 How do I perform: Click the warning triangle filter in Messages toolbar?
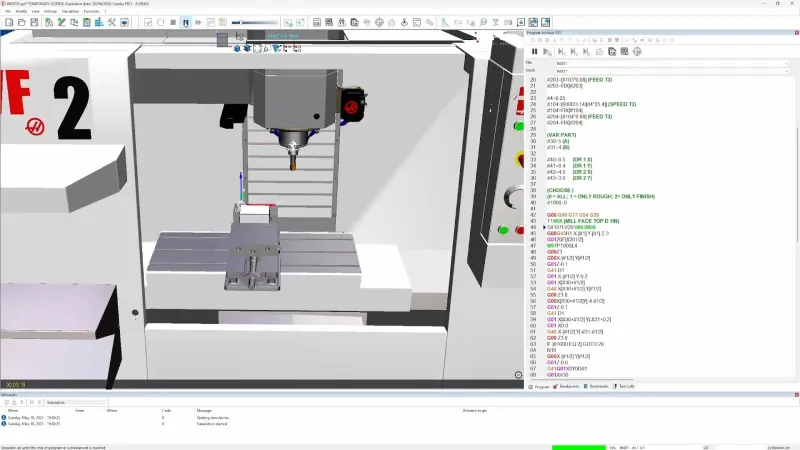[14, 403]
